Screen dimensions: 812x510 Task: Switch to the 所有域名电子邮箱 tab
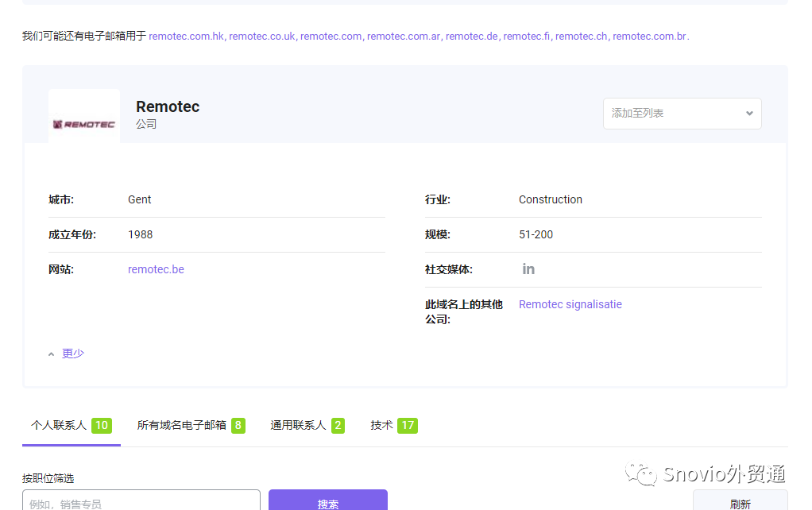(x=191, y=426)
